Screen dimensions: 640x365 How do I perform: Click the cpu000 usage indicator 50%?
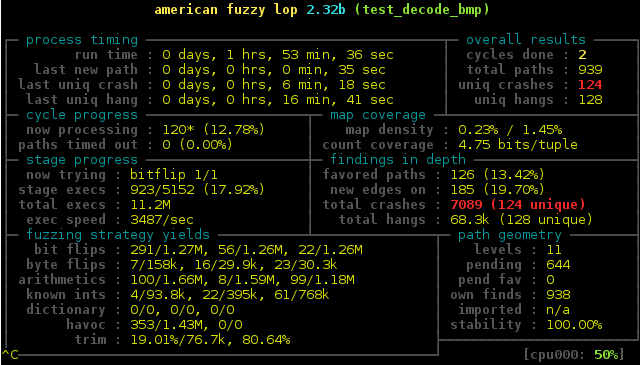(x=606, y=354)
